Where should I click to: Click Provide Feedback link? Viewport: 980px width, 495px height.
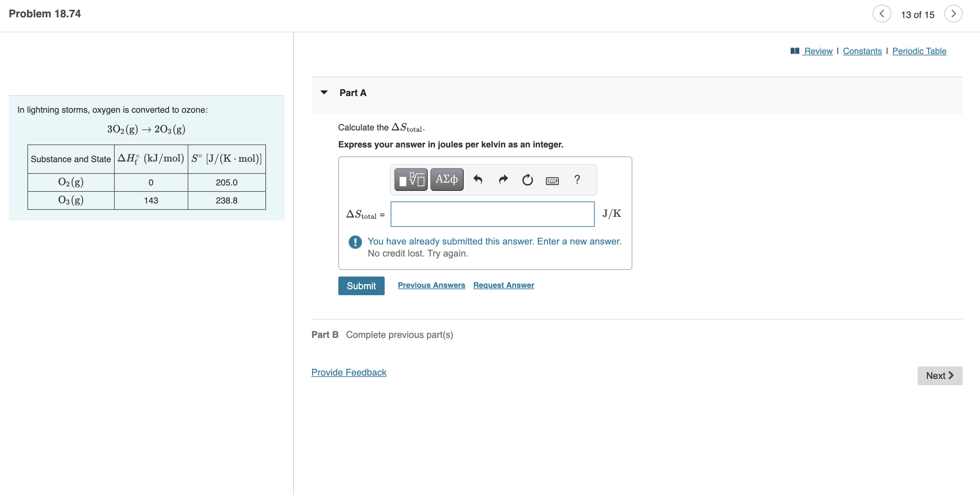pyautogui.click(x=348, y=372)
